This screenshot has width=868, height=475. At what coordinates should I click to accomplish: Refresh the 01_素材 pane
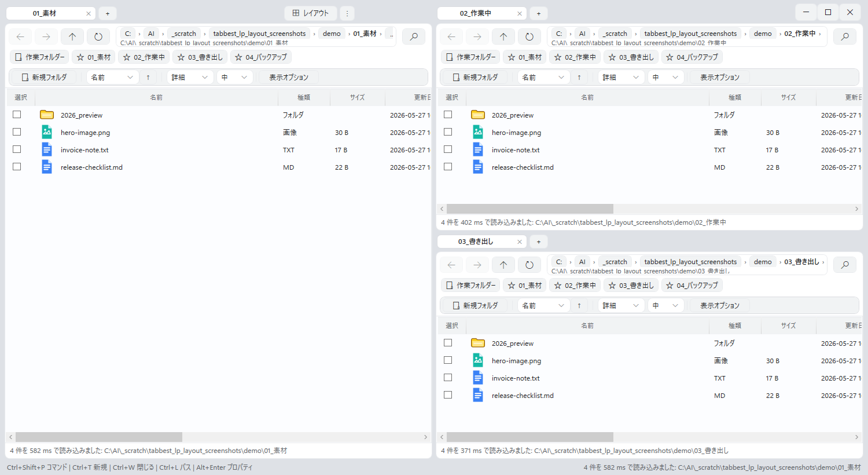point(98,36)
